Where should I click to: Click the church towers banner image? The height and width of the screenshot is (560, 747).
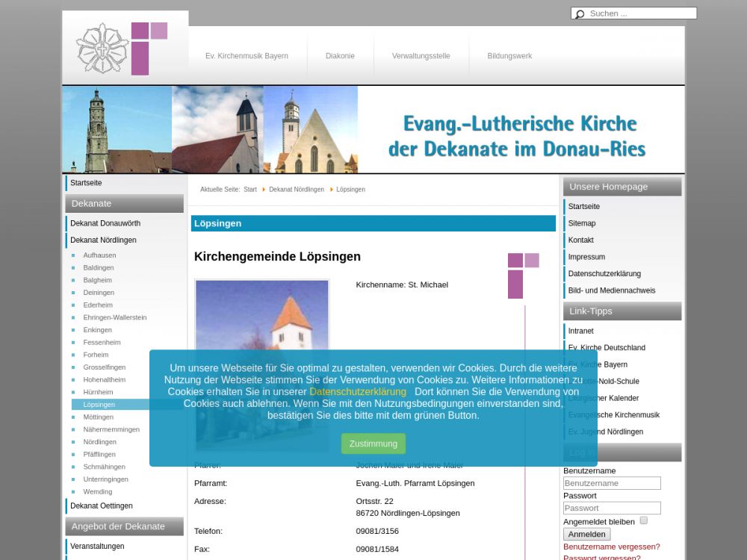pyautogui.click(x=210, y=129)
